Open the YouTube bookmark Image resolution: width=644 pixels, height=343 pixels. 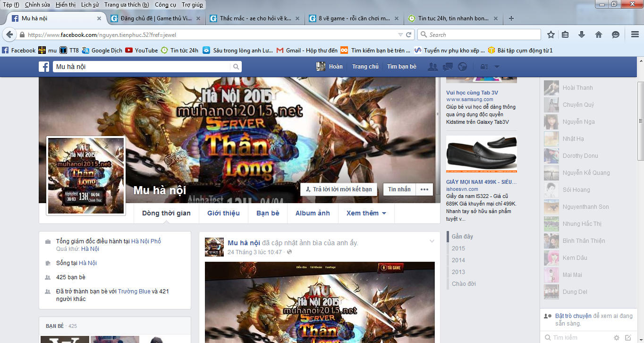[142, 50]
